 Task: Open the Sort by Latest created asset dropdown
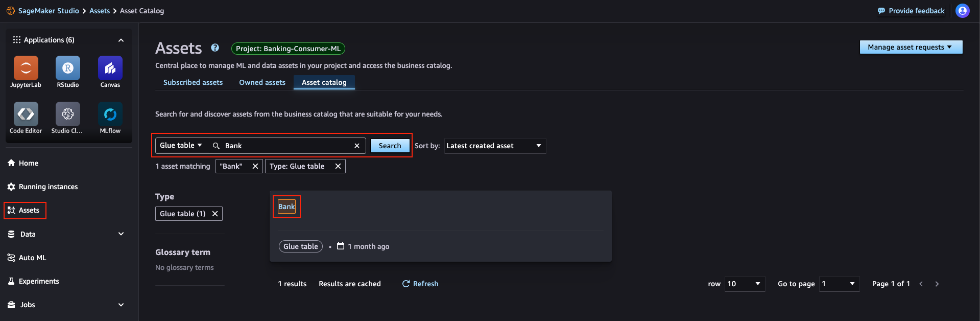(495, 146)
